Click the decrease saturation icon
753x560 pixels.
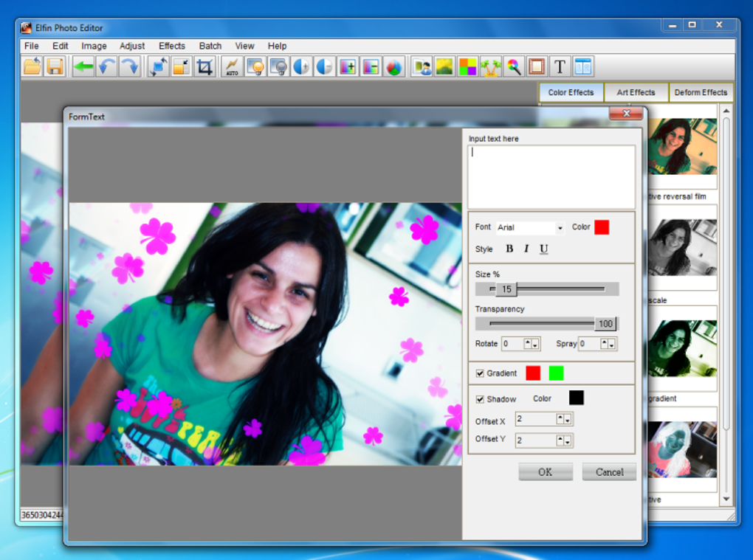click(371, 66)
